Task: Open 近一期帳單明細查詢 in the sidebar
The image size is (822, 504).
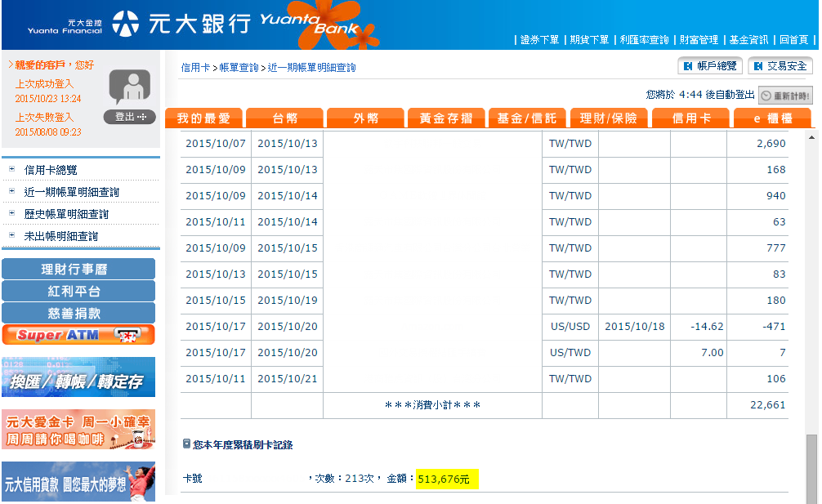Action: click(x=72, y=192)
